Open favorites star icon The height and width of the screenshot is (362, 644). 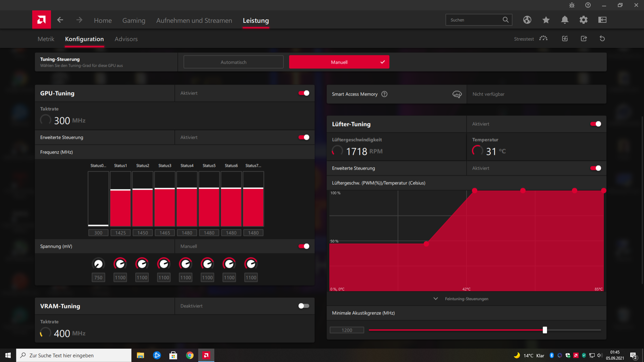tap(546, 20)
